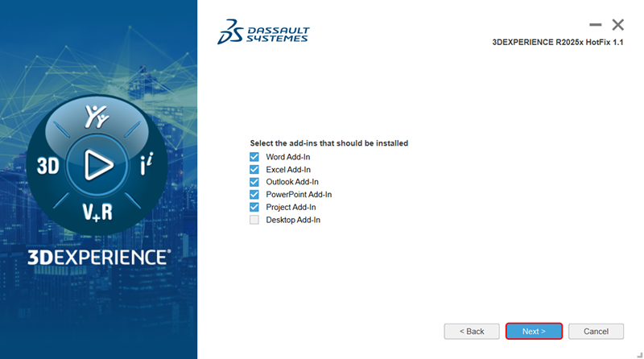The height and width of the screenshot is (359, 644).
Task: Enable the Desktop Add-In checkbox
Action: pos(254,220)
